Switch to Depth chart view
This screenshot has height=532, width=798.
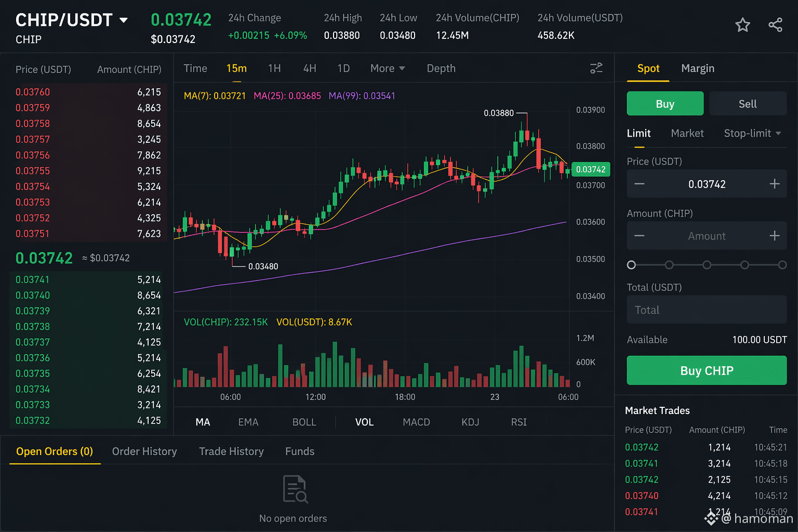(441, 69)
